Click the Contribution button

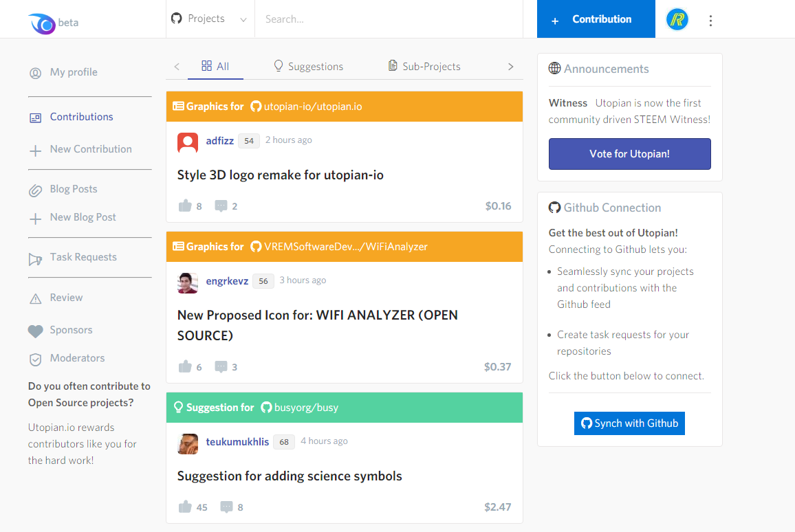596,19
